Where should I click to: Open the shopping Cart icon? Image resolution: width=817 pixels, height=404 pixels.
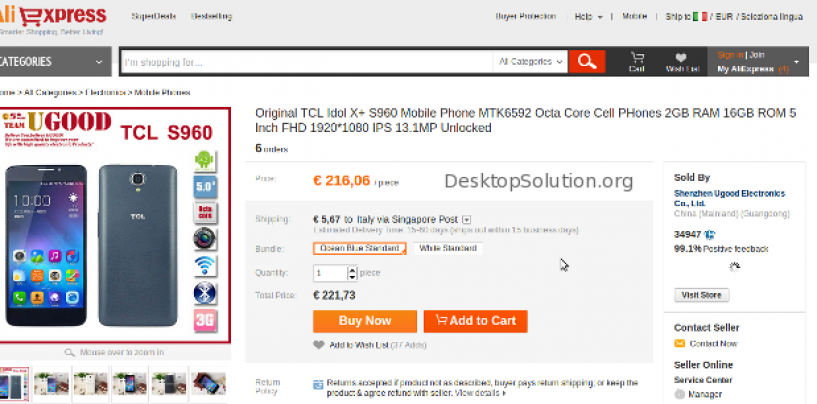pos(637,58)
